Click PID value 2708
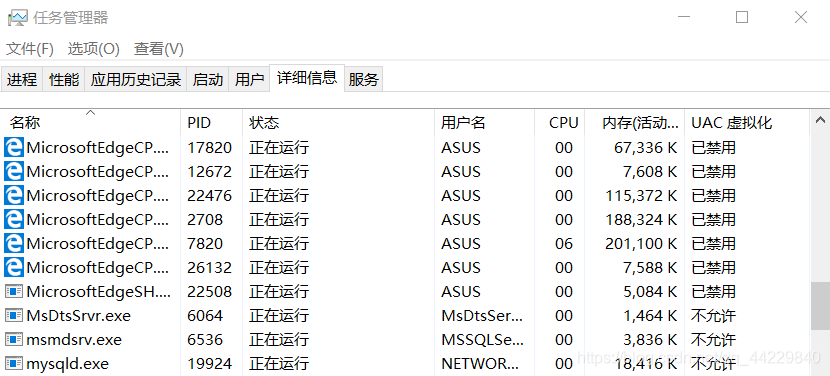 pyautogui.click(x=205, y=219)
